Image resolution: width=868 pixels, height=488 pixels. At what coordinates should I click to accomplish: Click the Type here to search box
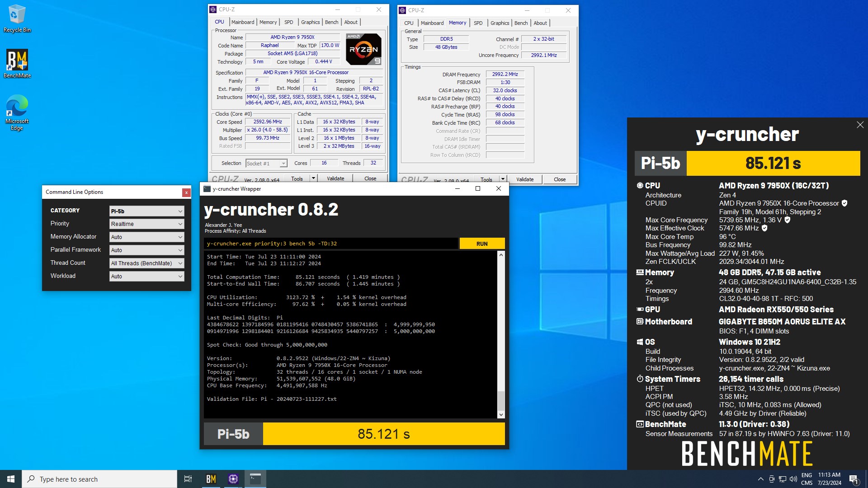click(99, 479)
